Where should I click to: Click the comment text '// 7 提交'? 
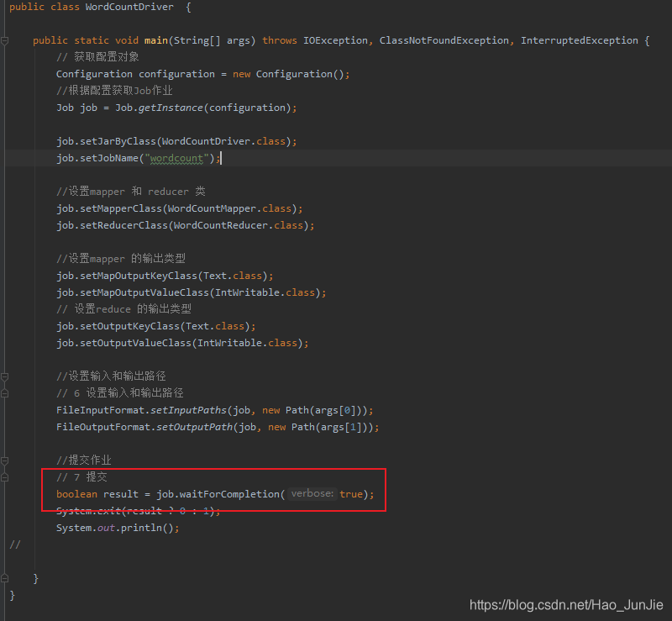tap(81, 477)
